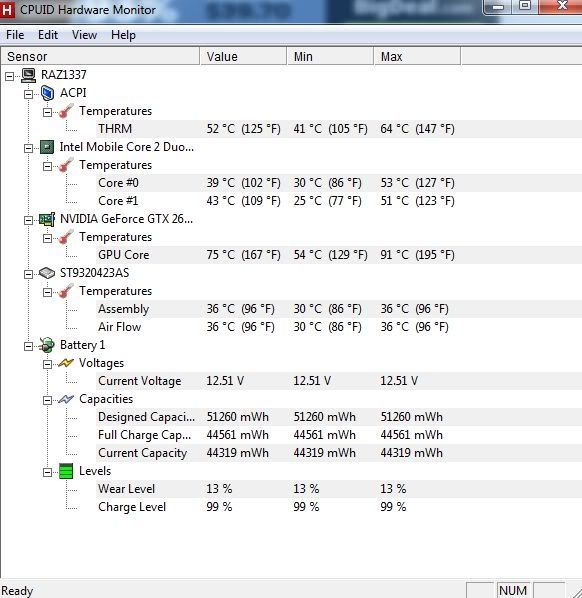Image resolution: width=582 pixels, height=598 pixels.
Task: Click the NVIDIA GeForce GTX graphics card icon
Action: [x=47, y=219]
